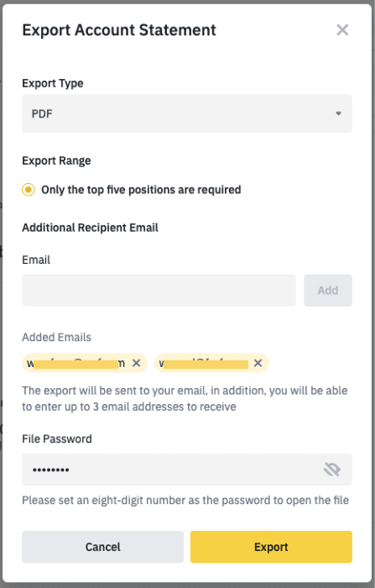Click the File Password label
Viewport: 375px width, 588px height.
(x=57, y=438)
